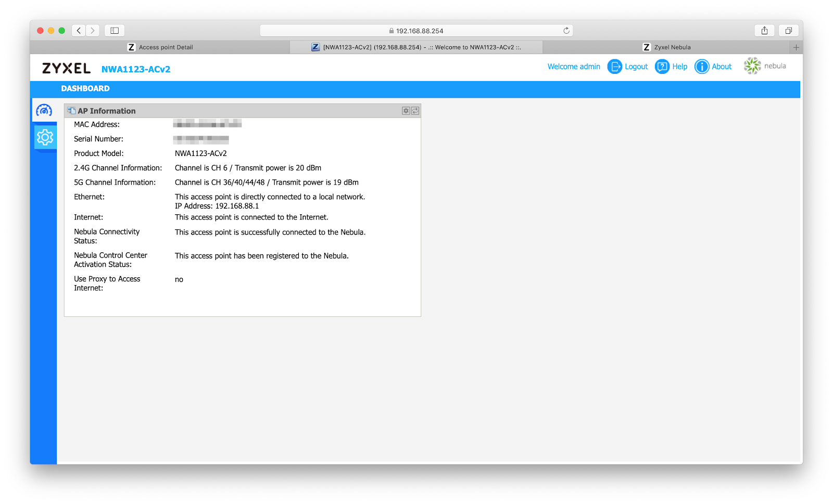The image size is (833, 504).
Task: Click the proxy value 'no'
Action: [179, 280]
